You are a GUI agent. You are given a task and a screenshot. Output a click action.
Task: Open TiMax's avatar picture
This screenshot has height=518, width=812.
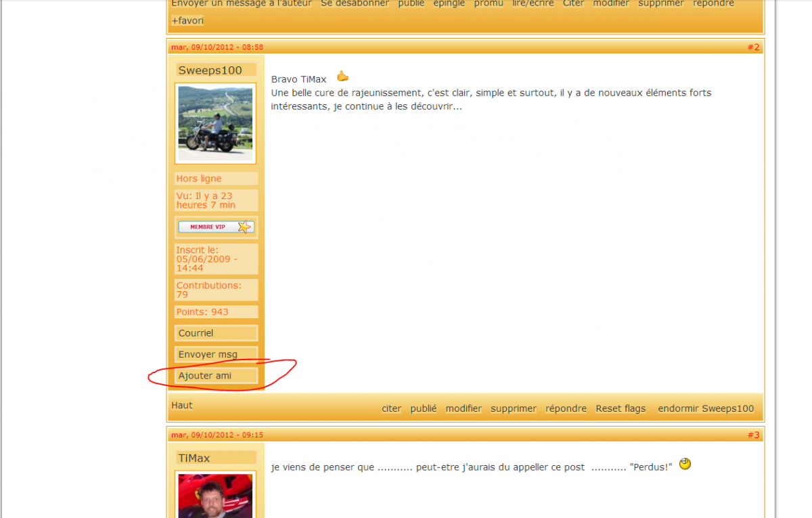215,496
